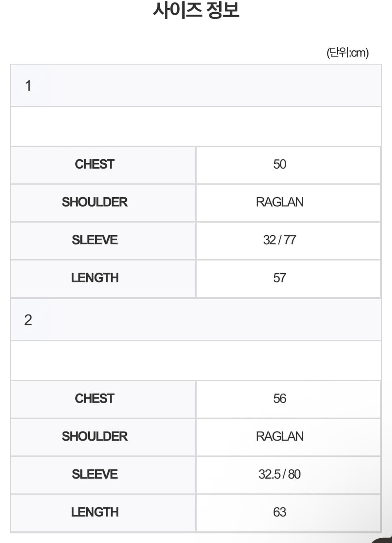Screen dimensions: 392x543
Task: Click the (단위:cm) unit note
Action: [347, 53]
